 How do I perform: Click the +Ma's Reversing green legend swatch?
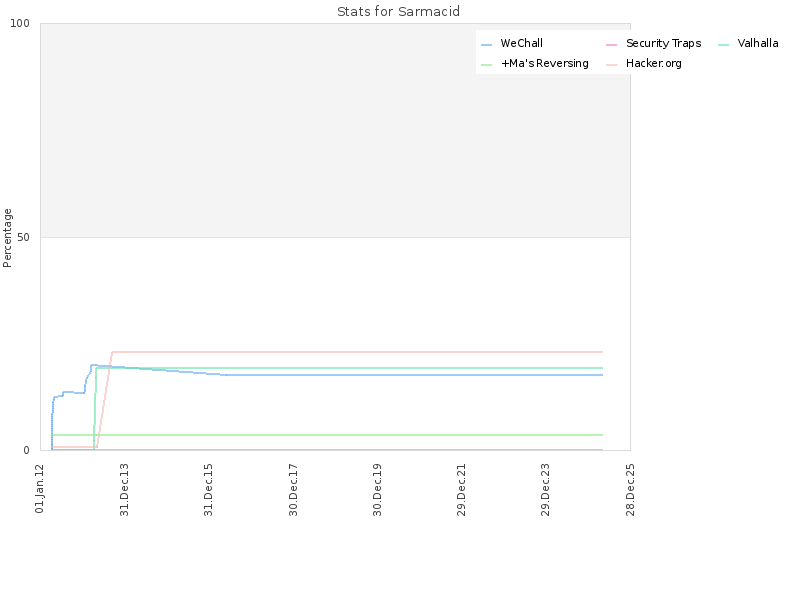coord(486,65)
